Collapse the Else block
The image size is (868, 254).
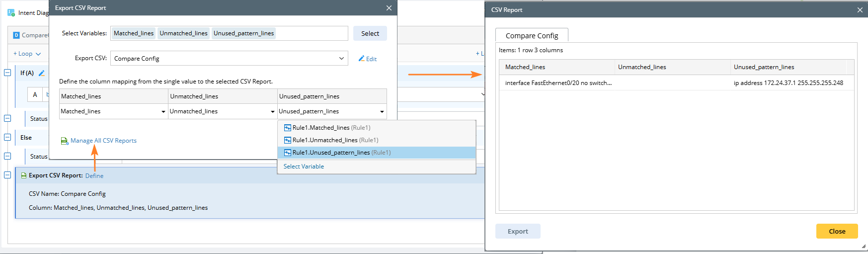click(x=7, y=137)
